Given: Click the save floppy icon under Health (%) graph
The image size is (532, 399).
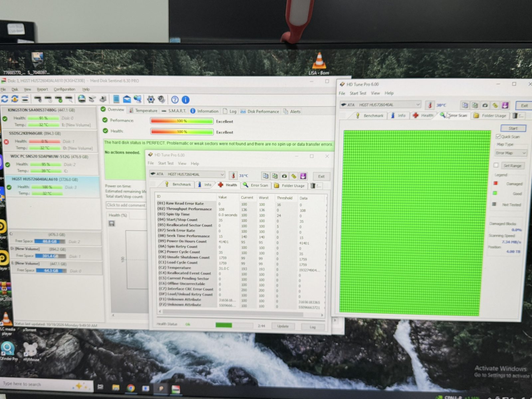Looking at the screenshot, I should click(112, 224).
